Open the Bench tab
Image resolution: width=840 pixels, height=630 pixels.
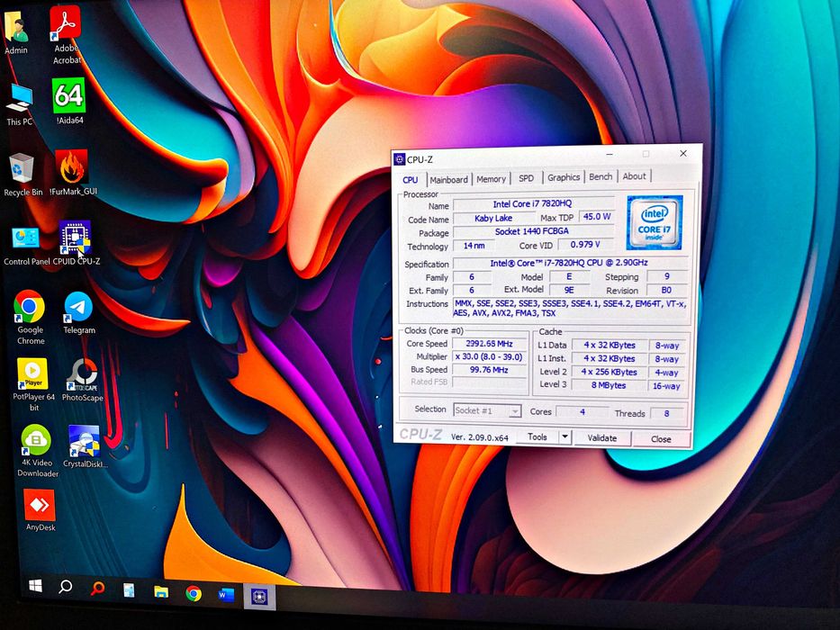point(601,176)
